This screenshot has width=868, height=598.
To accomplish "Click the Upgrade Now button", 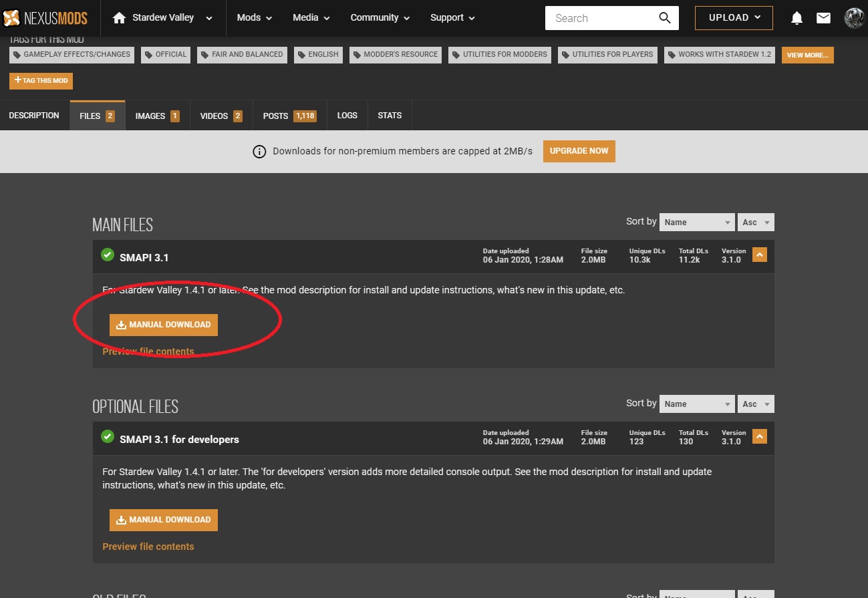I will pos(579,151).
